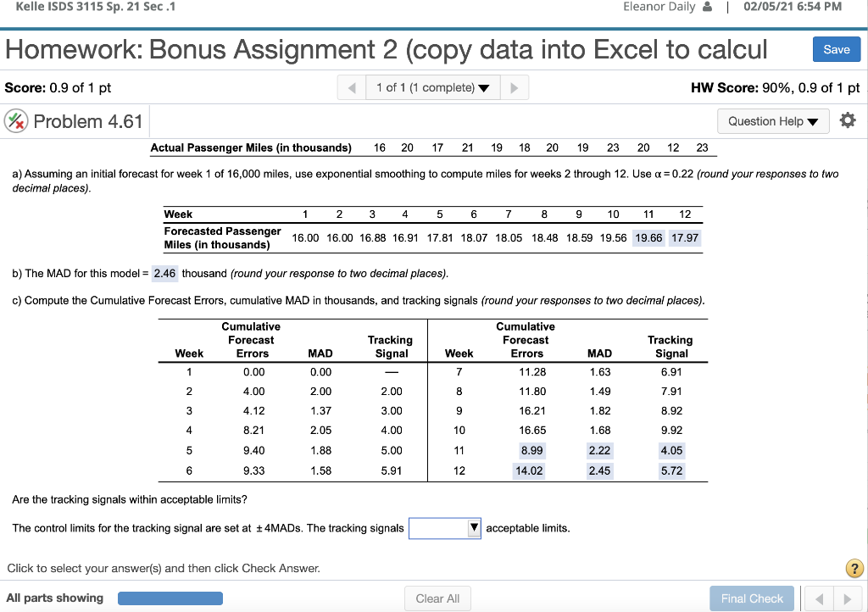
Task: Select the MAD answer field 2.46
Action: 164,273
